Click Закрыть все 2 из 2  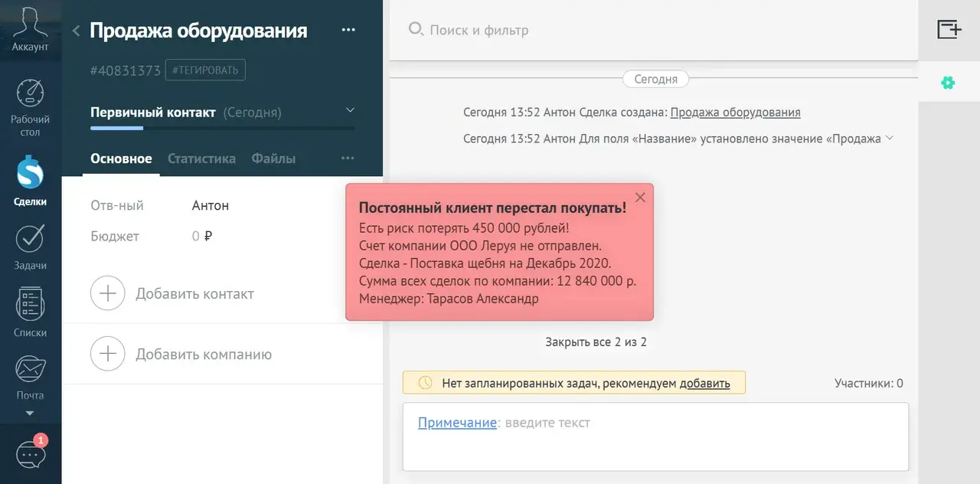pyautogui.click(x=596, y=342)
